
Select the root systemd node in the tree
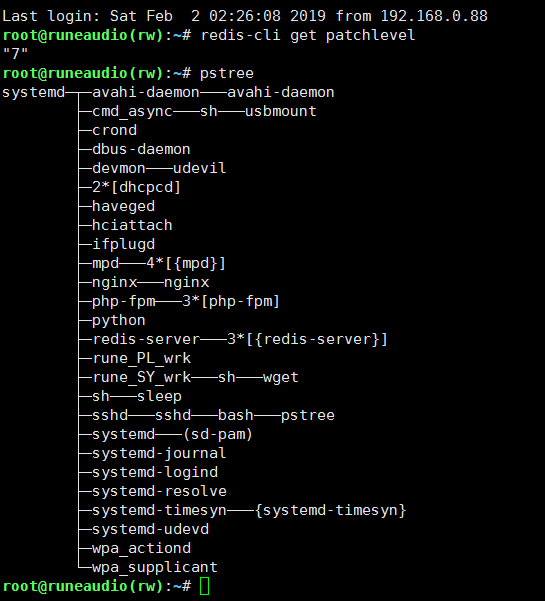point(33,92)
